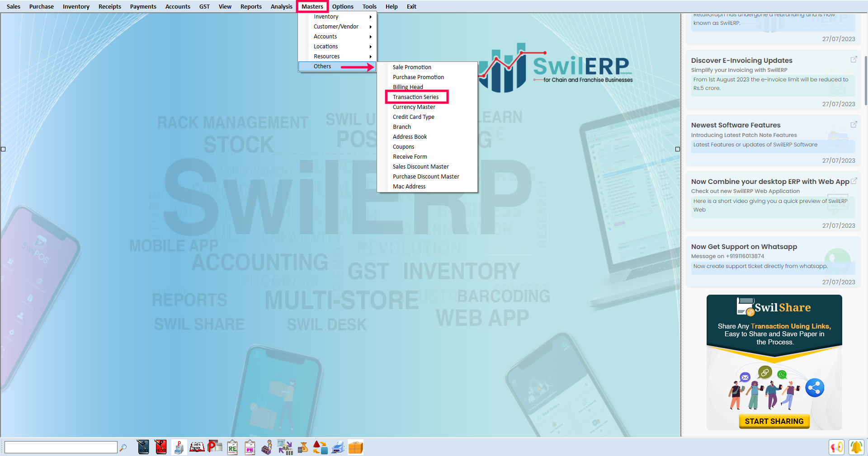Open the Order Book icon
This screenshot has height=456, width=868.
(x=197, y=447)
